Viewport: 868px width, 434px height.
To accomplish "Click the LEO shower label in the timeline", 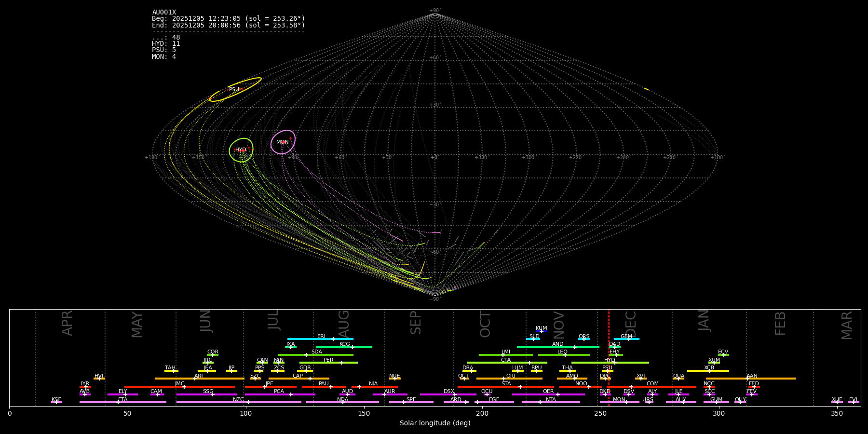I will click(563, 352).
